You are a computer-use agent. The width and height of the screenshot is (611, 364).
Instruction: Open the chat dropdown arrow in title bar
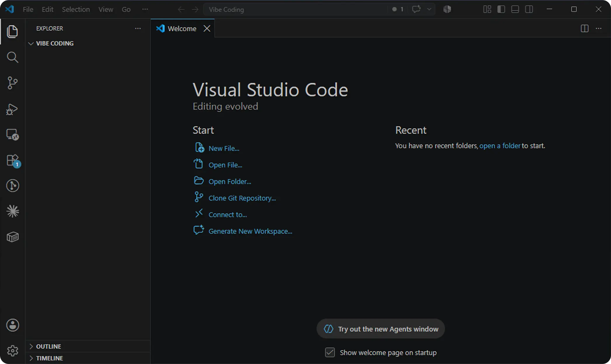(x=429, y=9)
